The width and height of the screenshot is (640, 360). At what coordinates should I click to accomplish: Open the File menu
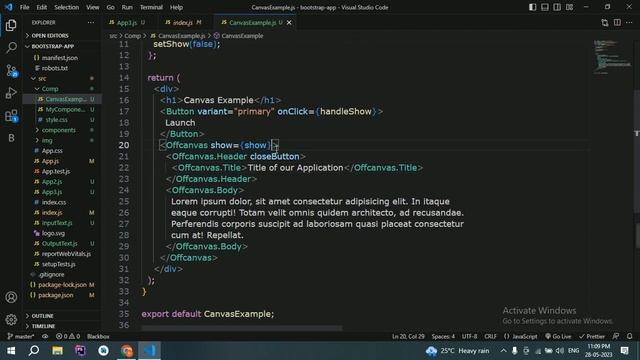click(x=24, y=7)
